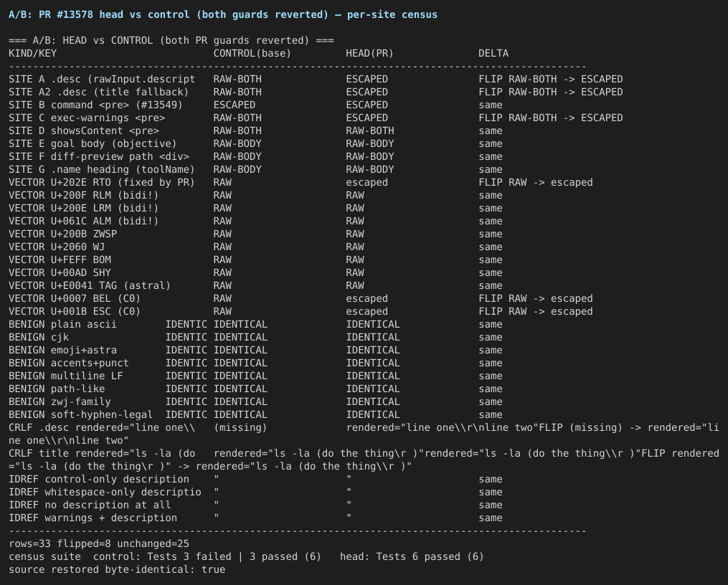728x585 pixels.
Task: Click the 'VECTOR U+001B ESC (C0)' label
Action: 75,313
